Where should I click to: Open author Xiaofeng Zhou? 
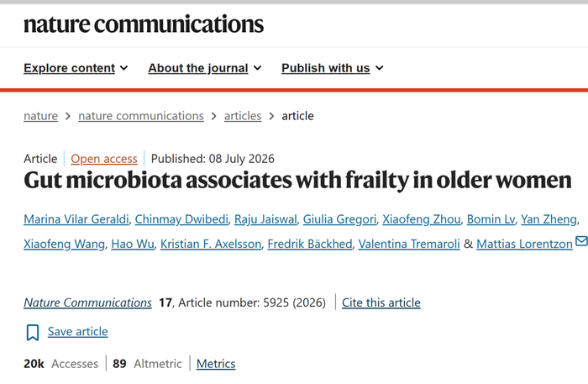[x=422, y=219]
